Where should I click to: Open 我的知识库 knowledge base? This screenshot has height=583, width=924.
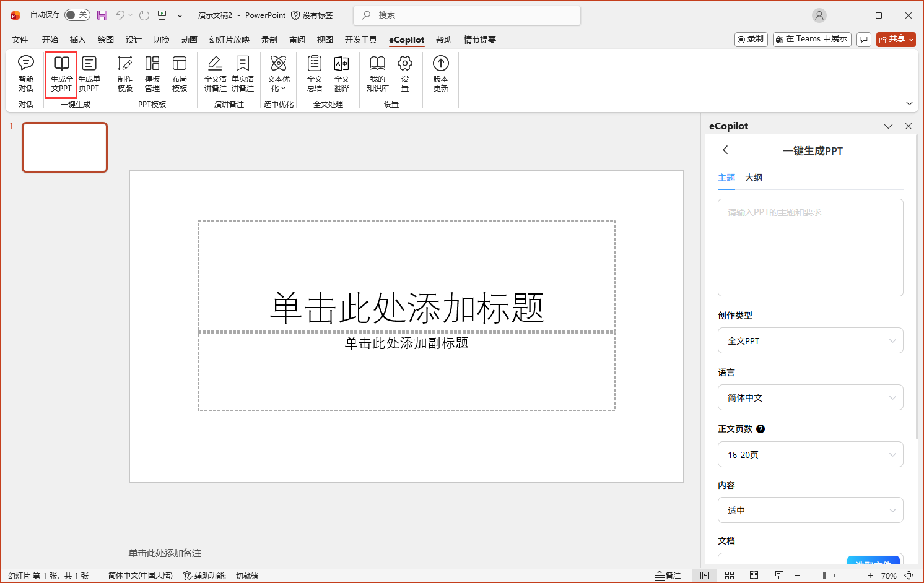(x=377, y=74)
